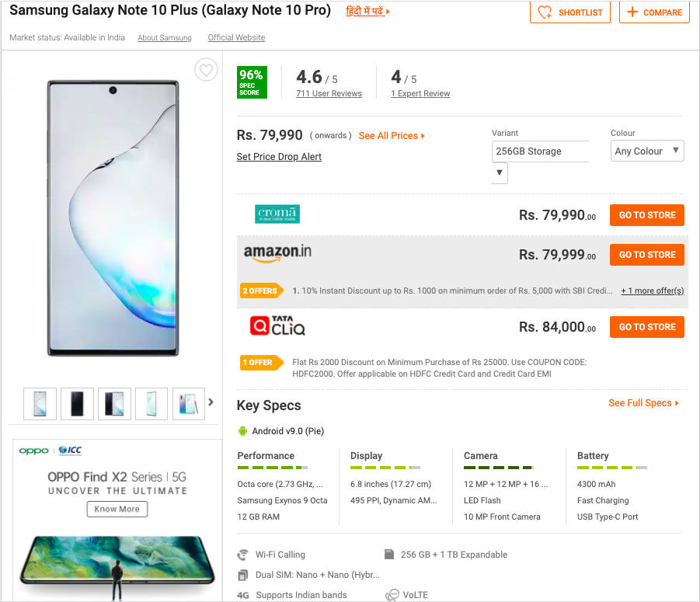Click Know More in the OPPO ad
Screen dimensions: 700x602
117,510
